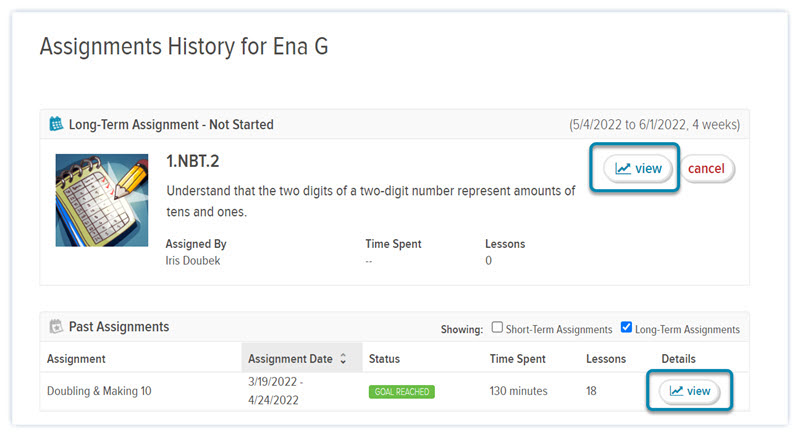Open the notepad and pencil assignment thumbnail

(x=102, y=200)
